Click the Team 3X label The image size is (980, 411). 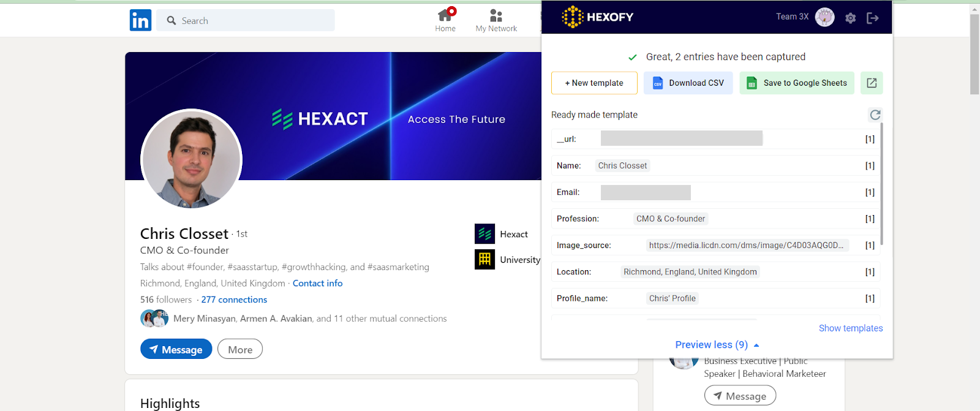(793, 17)
